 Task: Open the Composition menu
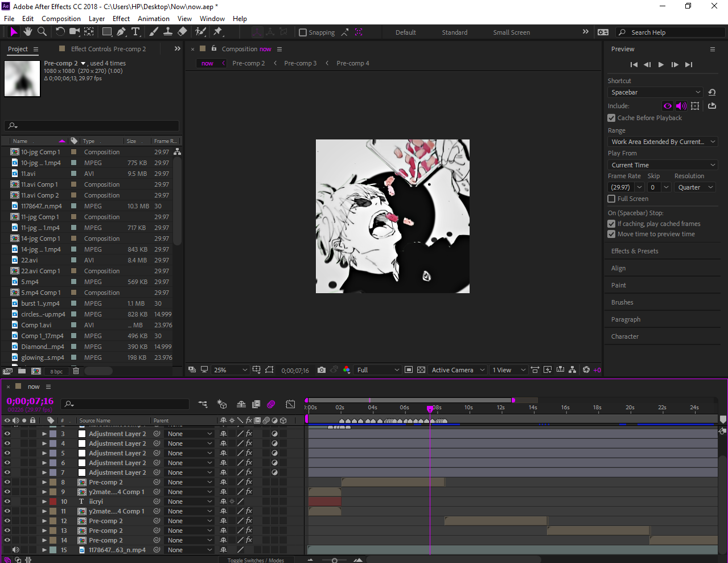pyautogui.click(x=61, y=19)
